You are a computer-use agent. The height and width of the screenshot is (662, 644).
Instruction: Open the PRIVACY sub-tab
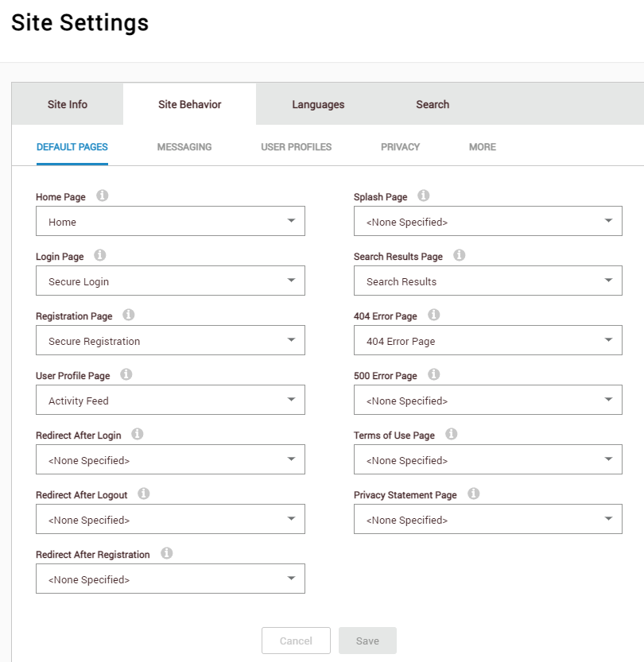400,147
